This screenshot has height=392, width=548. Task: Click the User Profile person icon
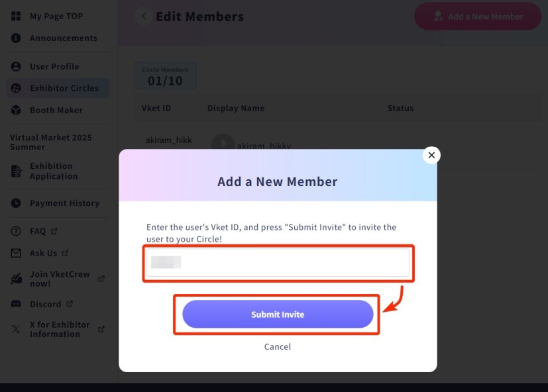pos(17,67)
